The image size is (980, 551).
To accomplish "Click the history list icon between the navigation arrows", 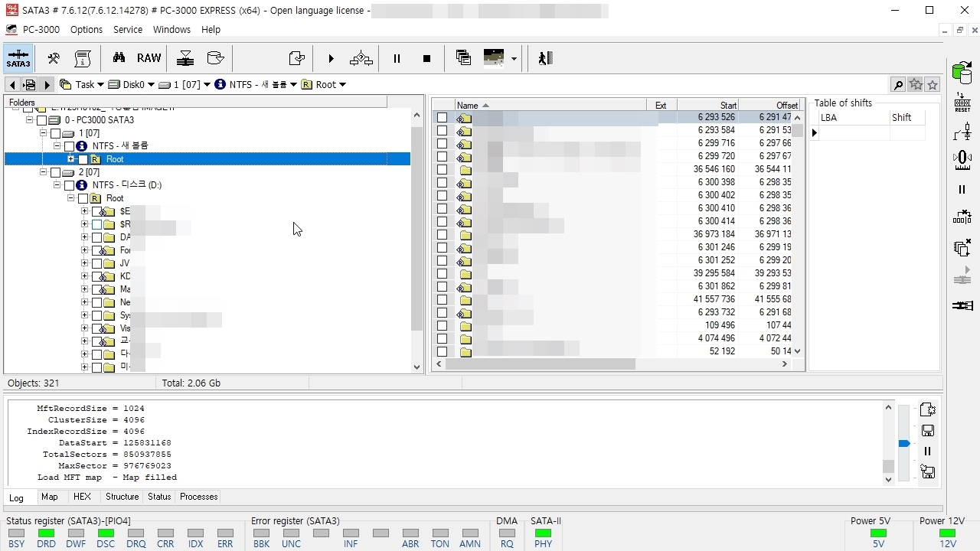I will 30,85.
